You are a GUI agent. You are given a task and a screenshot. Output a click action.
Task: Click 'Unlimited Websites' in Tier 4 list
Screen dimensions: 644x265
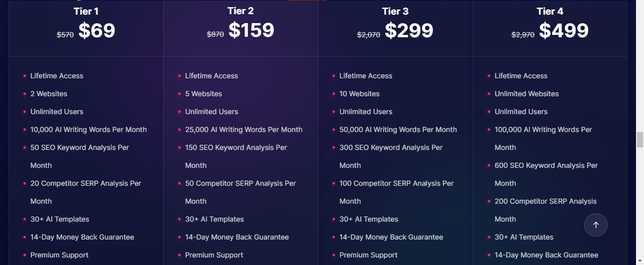click(x=527, y=94)
